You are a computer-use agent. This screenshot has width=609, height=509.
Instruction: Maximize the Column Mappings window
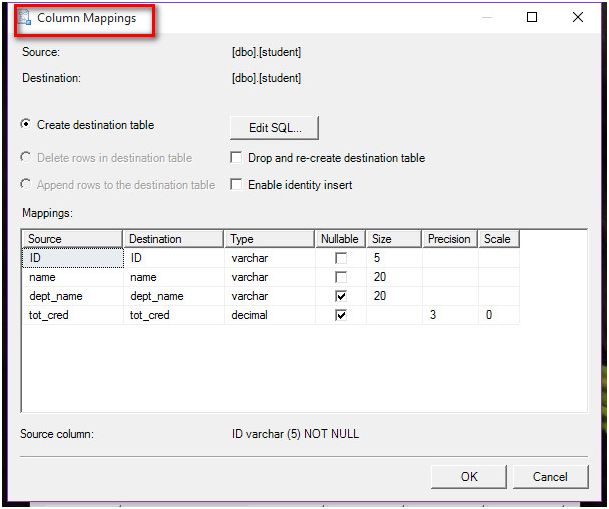point(532,17)
